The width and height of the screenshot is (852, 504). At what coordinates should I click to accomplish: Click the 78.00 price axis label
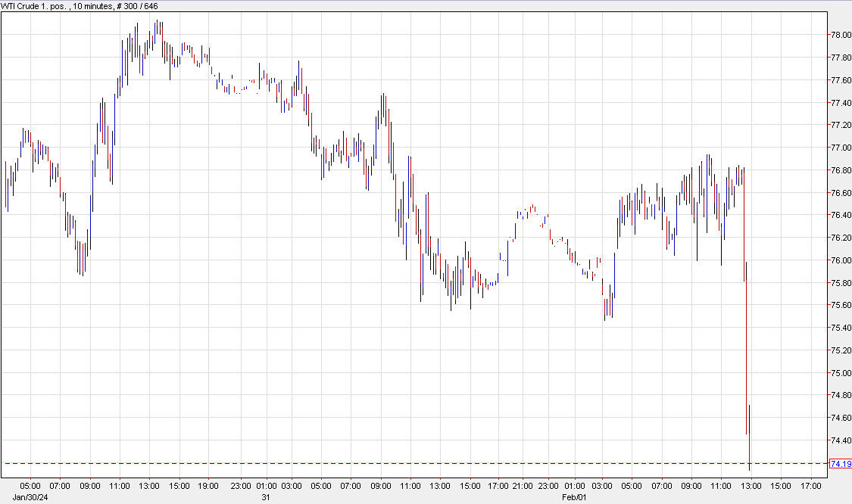click(x=841, y=35)
